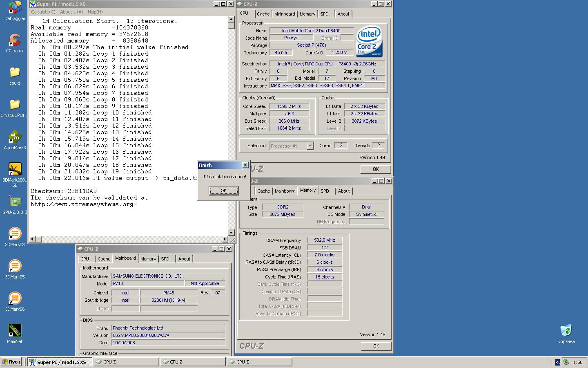Select the second CPU-Z taskbar button
This screenshot has width=588, height=368.
tap(193, 362)
